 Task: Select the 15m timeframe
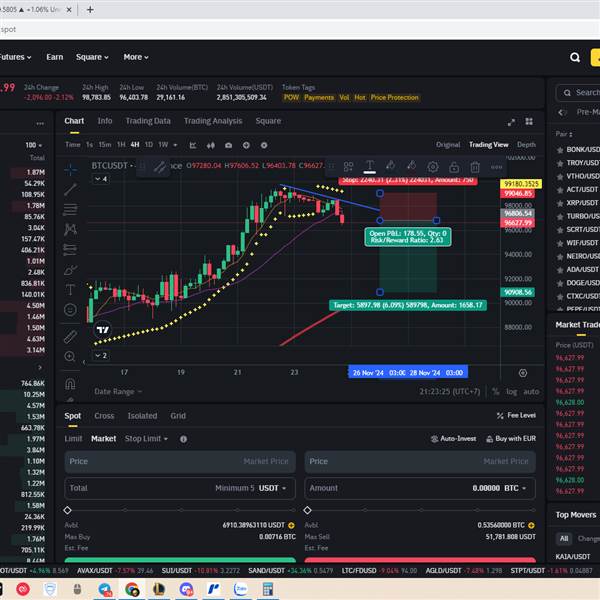click(105, 145)
